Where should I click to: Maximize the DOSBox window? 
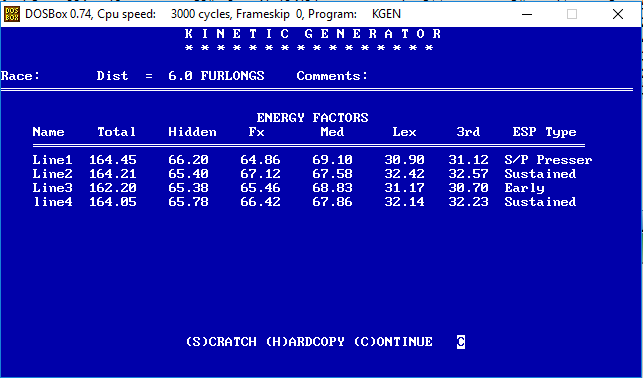pos(572,14)
